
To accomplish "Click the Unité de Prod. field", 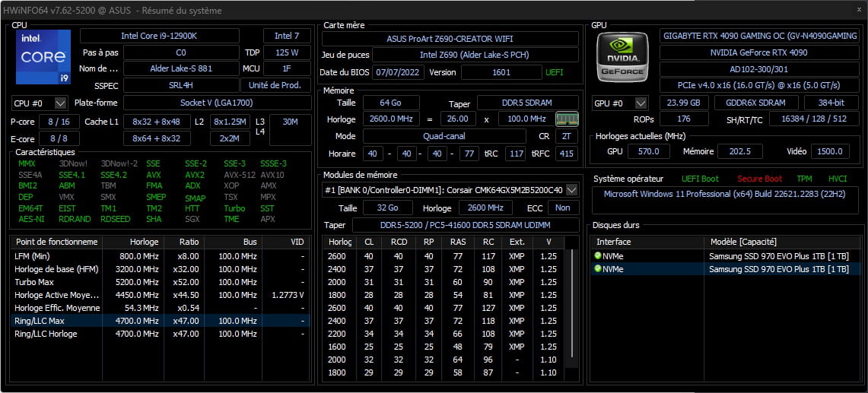I will [x=275, y=85].
